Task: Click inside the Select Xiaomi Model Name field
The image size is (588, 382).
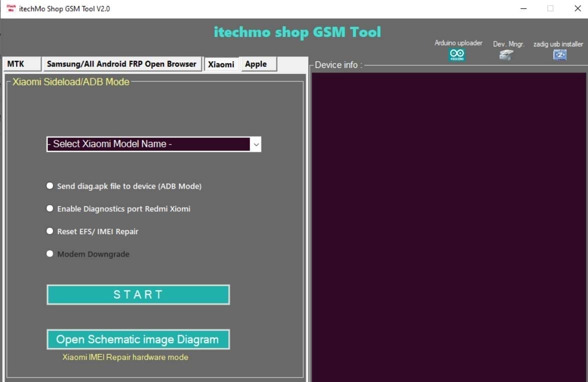Action: tap(140, 144)
